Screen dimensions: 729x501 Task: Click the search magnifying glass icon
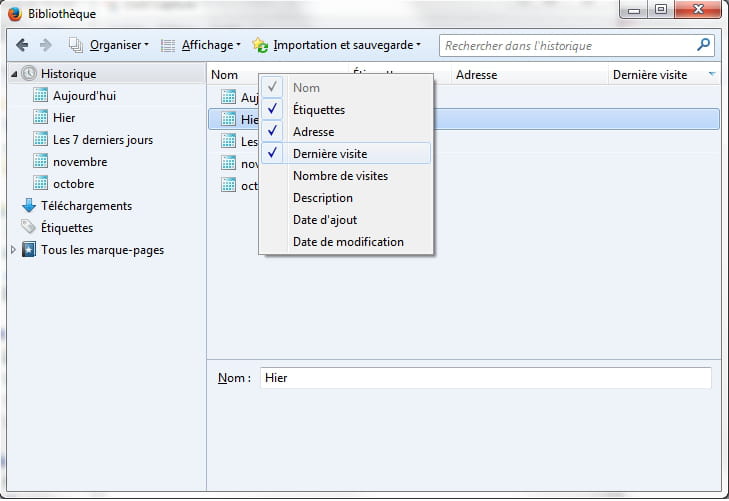tap(703, 45)
